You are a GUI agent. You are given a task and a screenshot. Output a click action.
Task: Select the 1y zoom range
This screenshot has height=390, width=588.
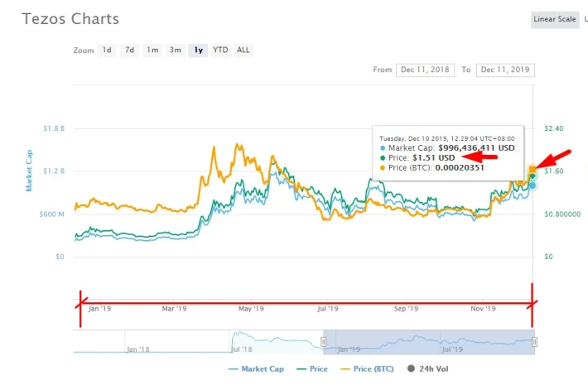click(x=198, y=51)
